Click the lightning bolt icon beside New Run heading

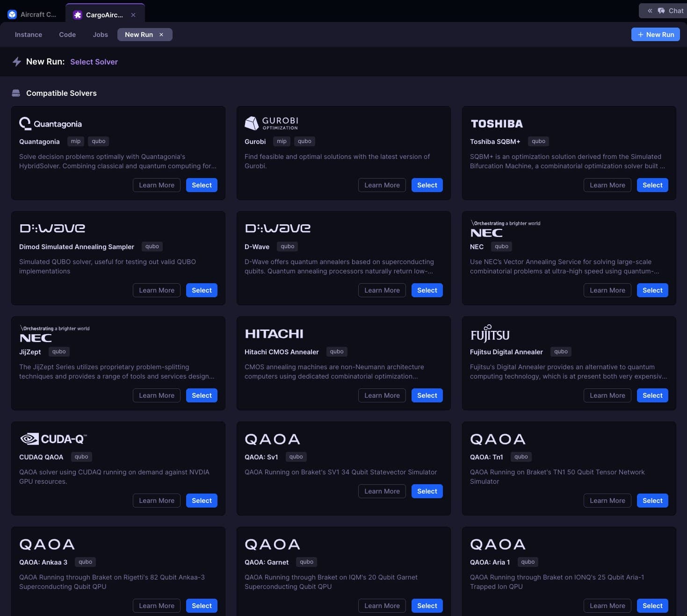coord(16,61)
